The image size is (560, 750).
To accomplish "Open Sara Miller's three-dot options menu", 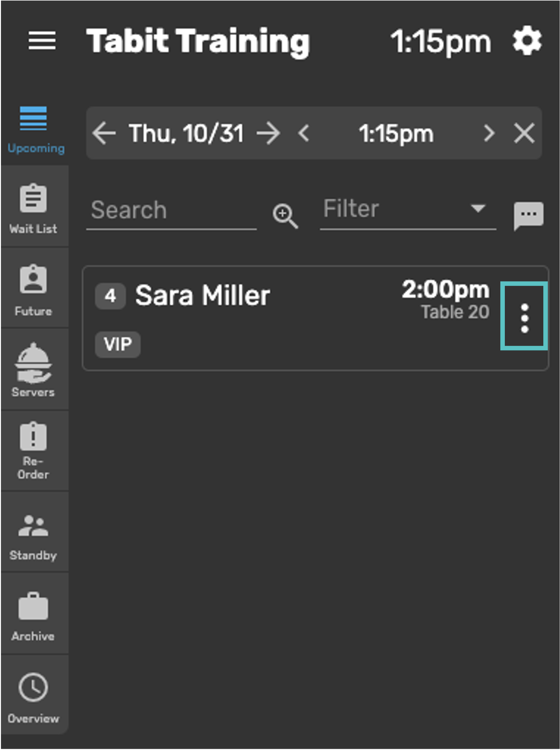I will tap(524, 318).
